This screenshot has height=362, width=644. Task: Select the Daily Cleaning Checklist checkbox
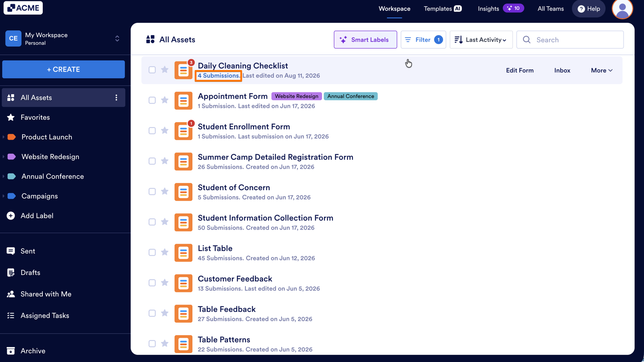[x=152, y=70]
